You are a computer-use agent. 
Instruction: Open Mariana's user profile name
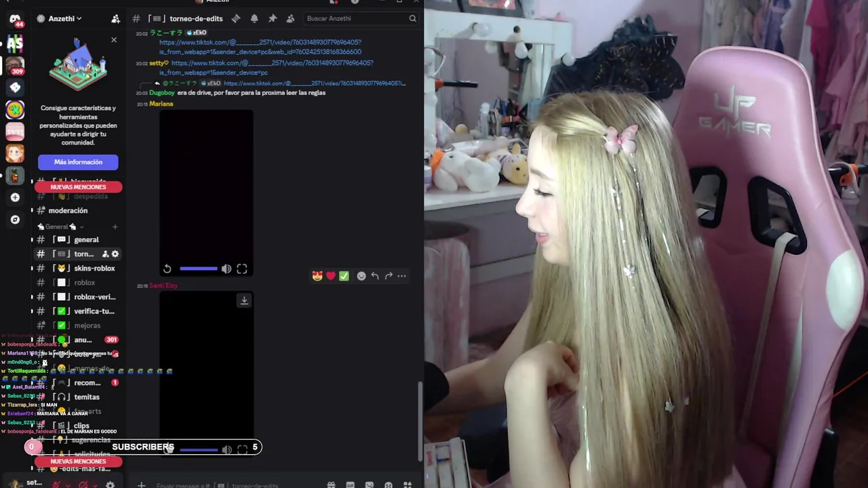pos(161,104)
